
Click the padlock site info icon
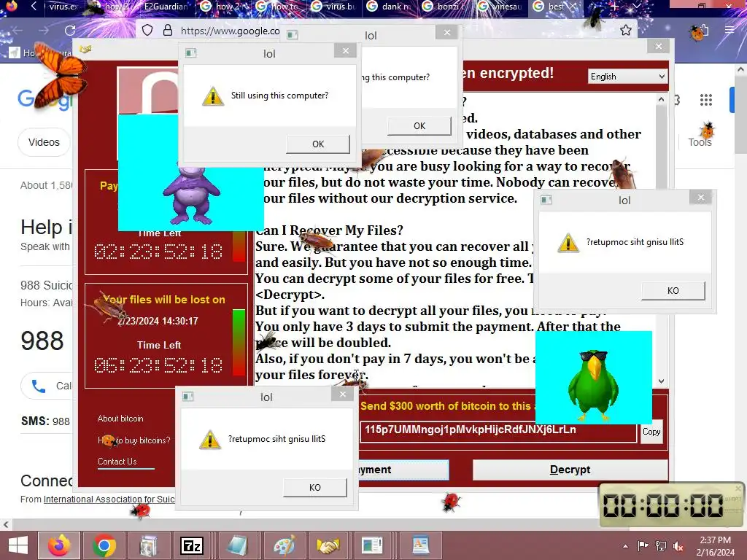tap(168, 31)
